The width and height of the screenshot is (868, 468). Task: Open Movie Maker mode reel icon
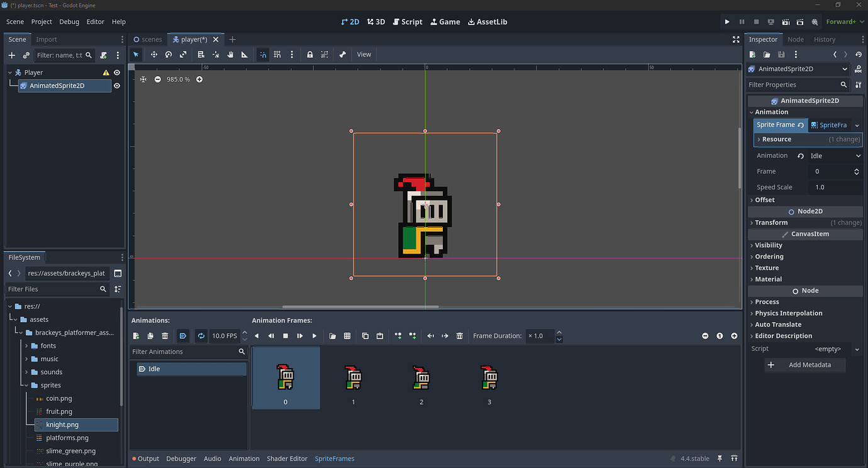(x=815, y=21)
